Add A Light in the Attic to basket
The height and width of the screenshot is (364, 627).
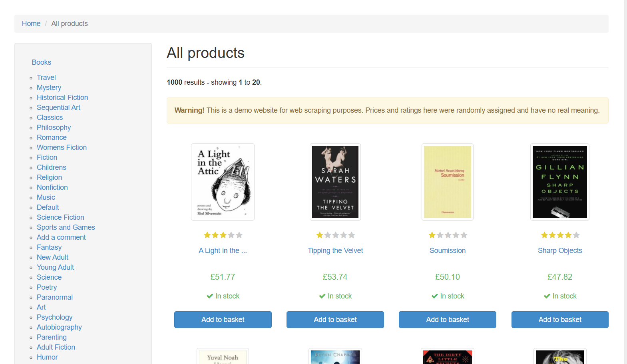(223, 320)
